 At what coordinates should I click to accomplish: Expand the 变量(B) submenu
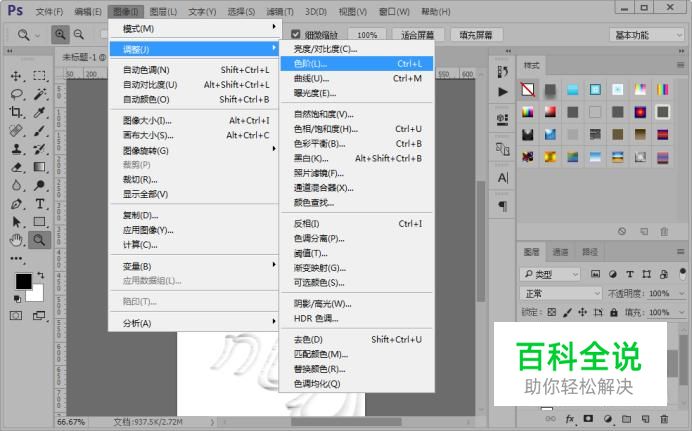coord(194,266)
